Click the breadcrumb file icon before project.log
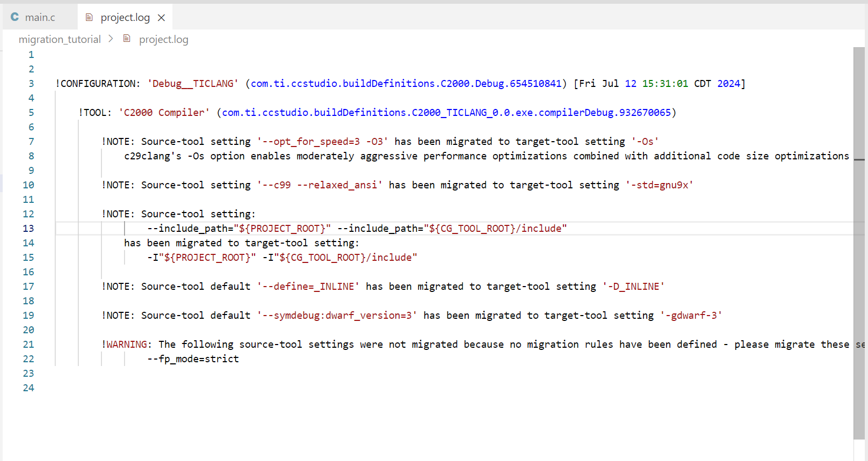This screenshot has width=868, height=461. (x=127, y=39)
